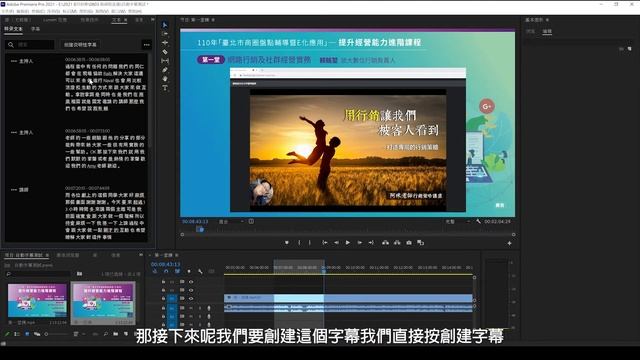Toggle the captions track options icon

(x=211, y=271)
